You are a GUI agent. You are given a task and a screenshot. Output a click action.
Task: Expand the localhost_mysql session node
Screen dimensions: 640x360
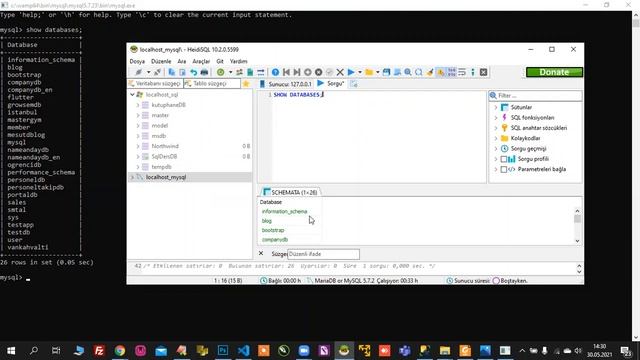[x=132, y=177]
